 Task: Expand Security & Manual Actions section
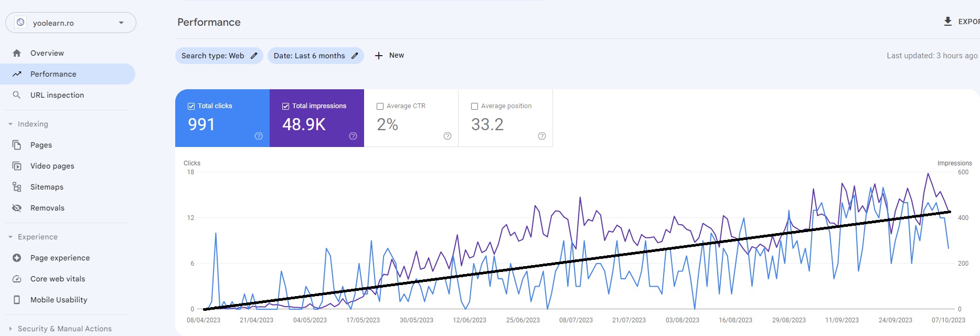click(x=10, y=329)
